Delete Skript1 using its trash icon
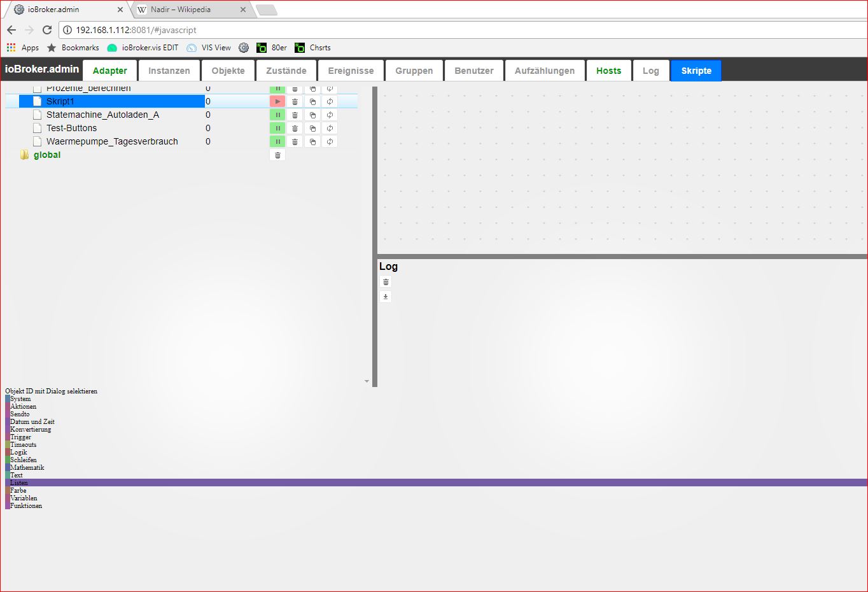The height and width of the screenshot is (592, 868). click(x=295, y=101)
